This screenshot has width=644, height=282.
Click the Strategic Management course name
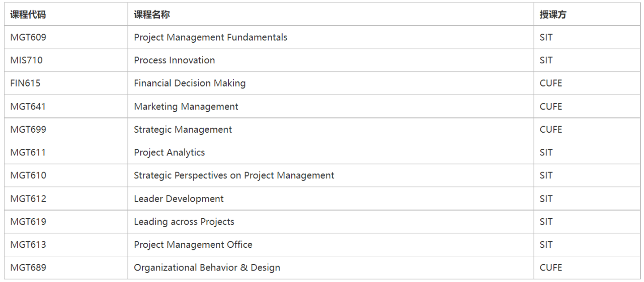[x=183, y=130]
